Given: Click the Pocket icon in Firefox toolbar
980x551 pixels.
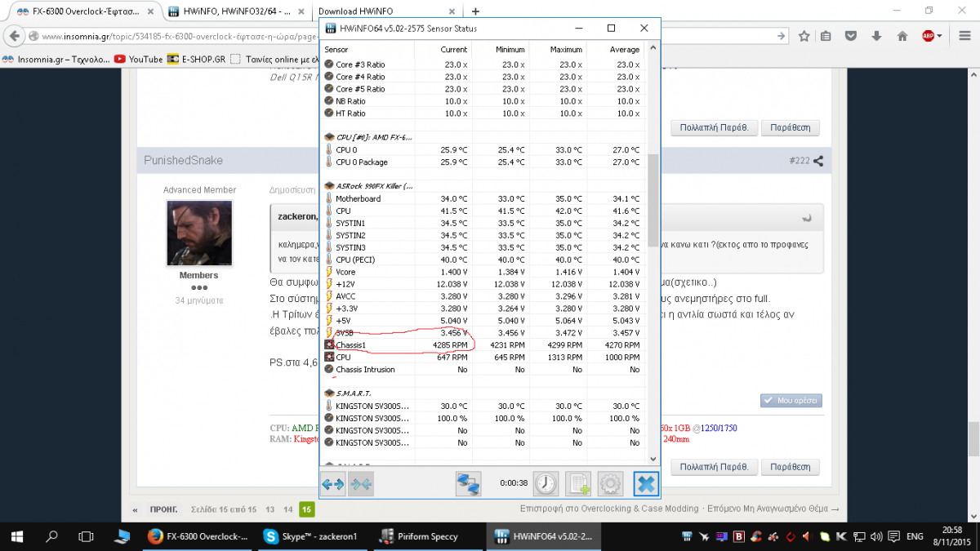Looking at the screenshot, I should [x=851, y=37].
